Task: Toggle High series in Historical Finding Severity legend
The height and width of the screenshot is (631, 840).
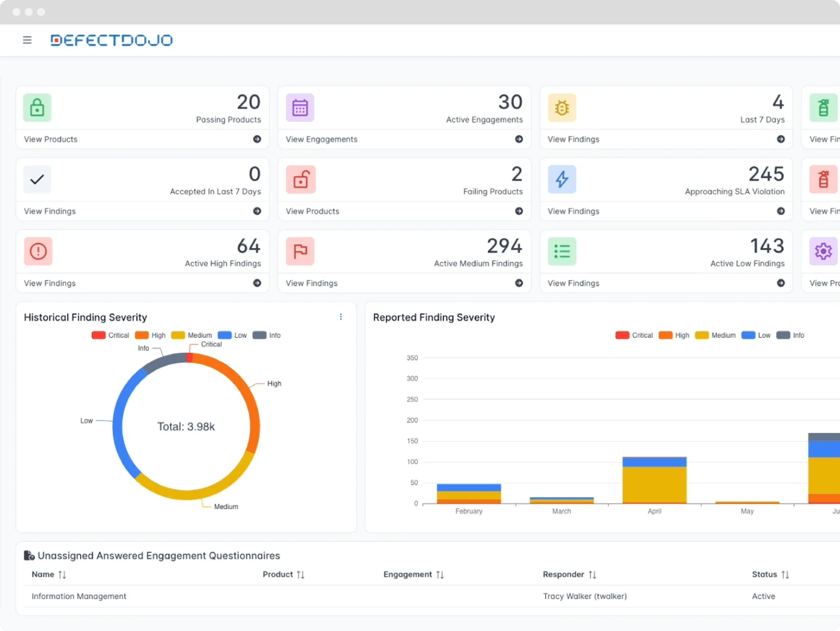Action: 150,335
